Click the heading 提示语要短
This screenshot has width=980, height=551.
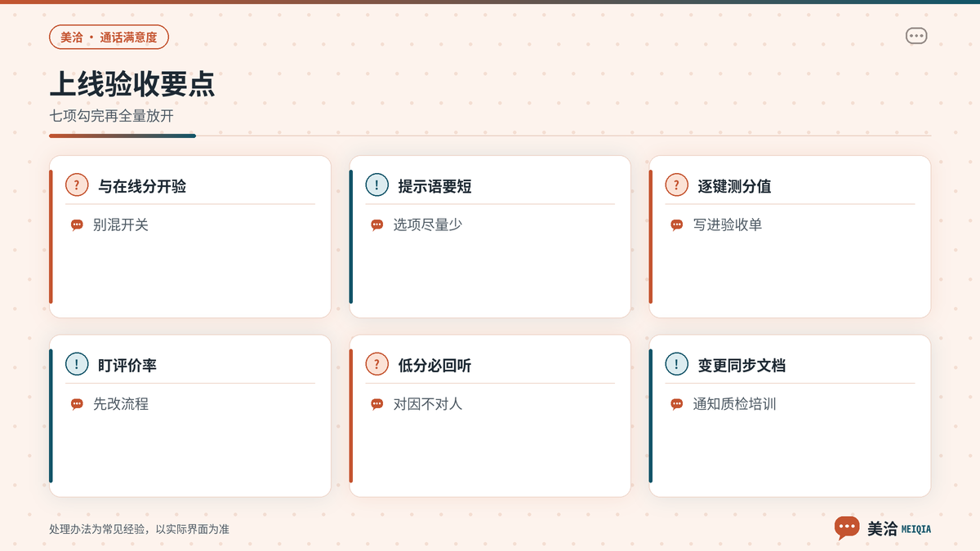click(434, 186)
